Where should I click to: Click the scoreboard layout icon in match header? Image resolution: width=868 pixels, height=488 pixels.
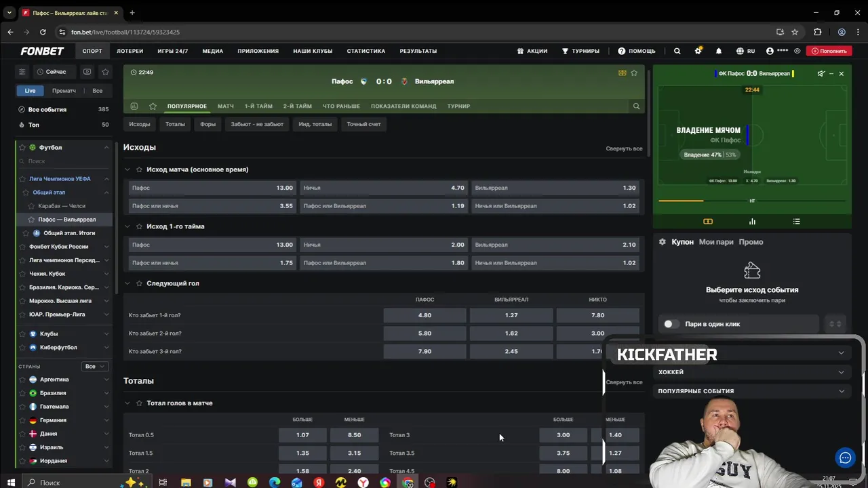[x=623, y=73]
